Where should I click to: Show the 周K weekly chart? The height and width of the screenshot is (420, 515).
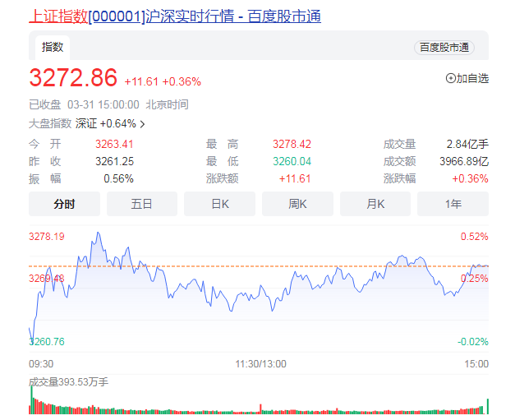(297, 204)
